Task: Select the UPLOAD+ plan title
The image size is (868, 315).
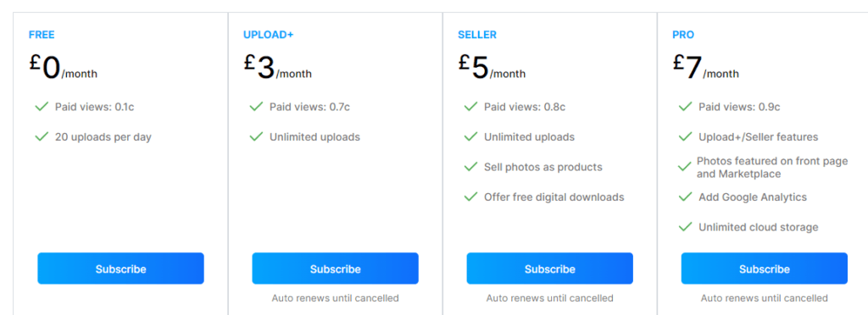Action: pyautogui.click(x=269, y=35)
